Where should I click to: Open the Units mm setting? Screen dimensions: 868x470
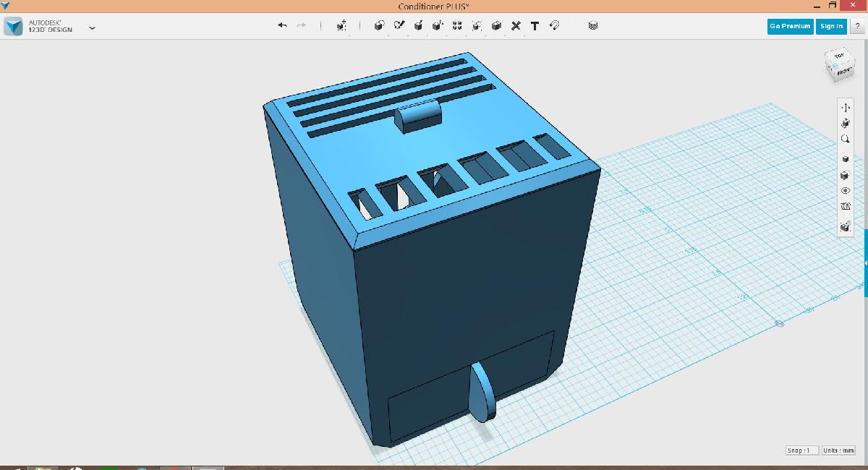coord(838,450)
